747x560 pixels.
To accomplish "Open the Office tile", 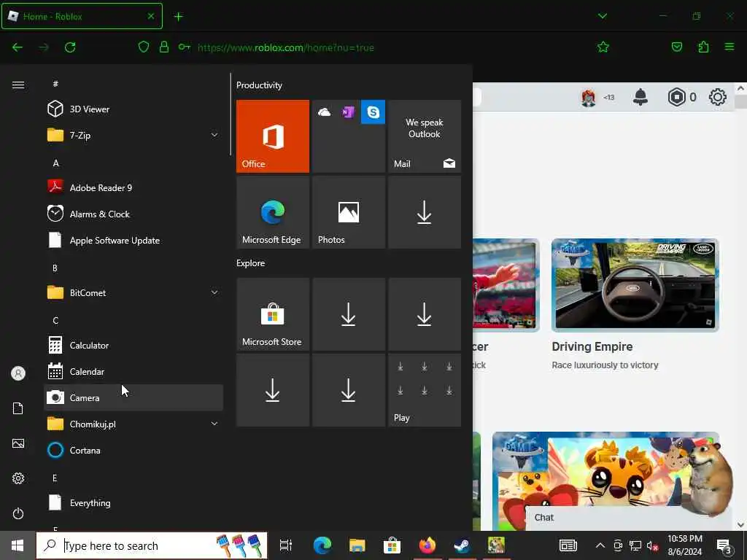I will [x=273, y=136].
